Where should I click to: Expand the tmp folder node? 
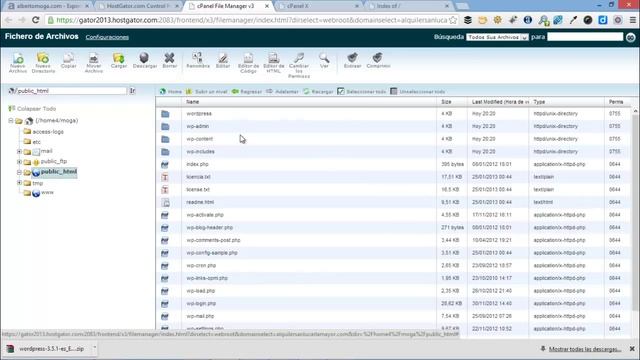(x=19, y=183)
